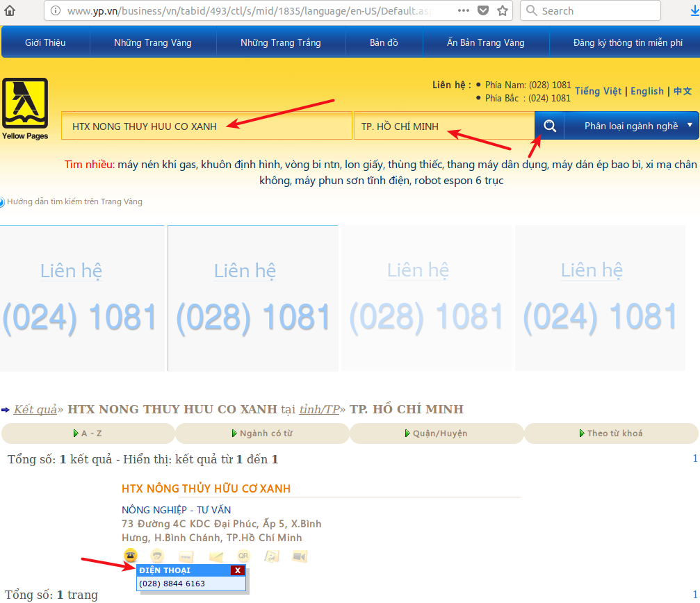Click the Yellow Pages logo
Screen dimensions: 700x603
pos(25,108)
